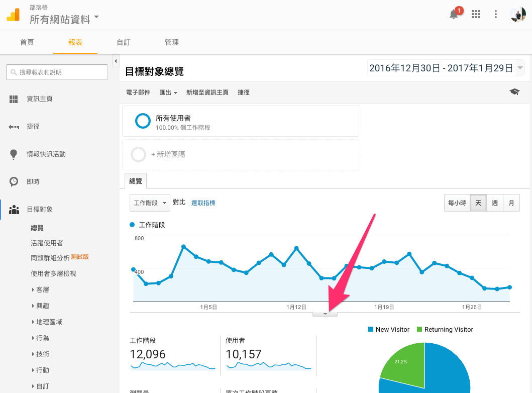This screenshot has height=393, width=532.
Task: Open the 工作階段 metric dropdown
Action: (x=150, y=203)
